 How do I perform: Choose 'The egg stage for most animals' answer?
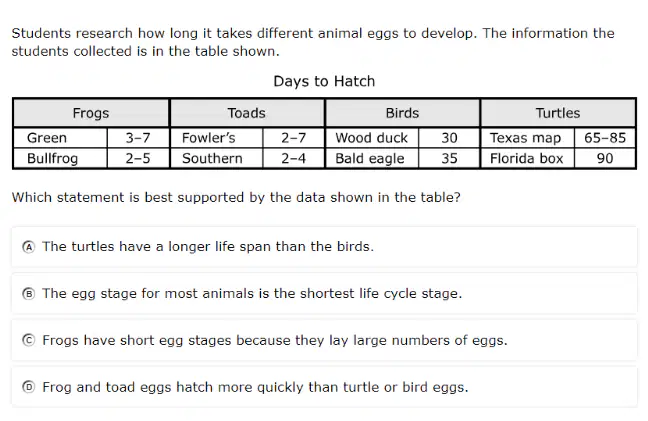(x=324, y=293)
